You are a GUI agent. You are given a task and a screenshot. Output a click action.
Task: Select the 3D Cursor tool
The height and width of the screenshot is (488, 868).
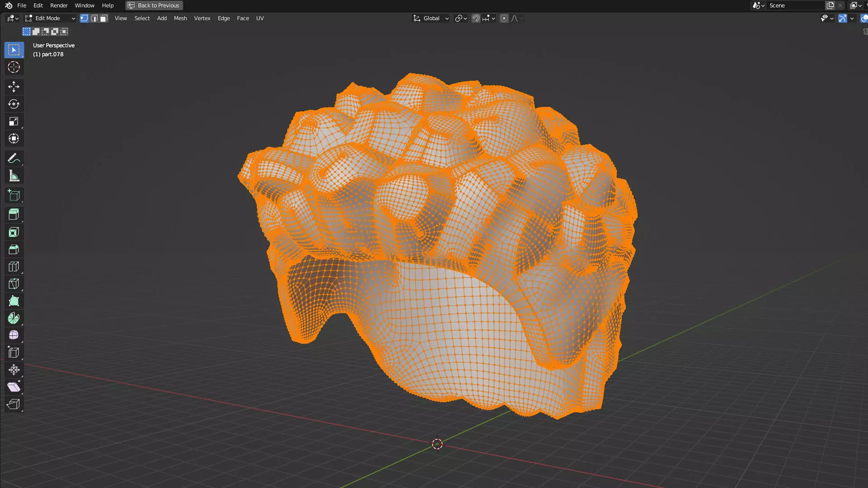[x=14, y=67]
